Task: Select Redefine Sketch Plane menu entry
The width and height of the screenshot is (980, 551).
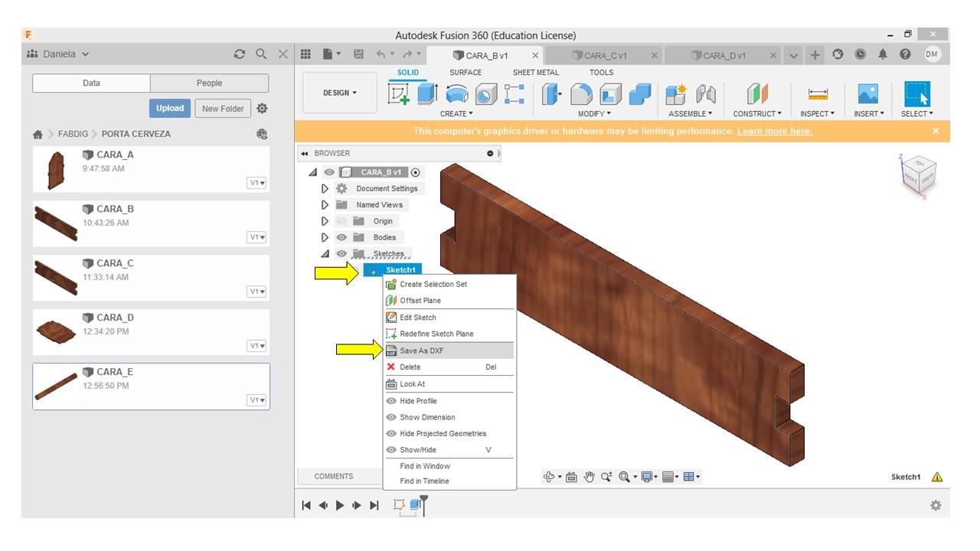Action: (449, 334)
